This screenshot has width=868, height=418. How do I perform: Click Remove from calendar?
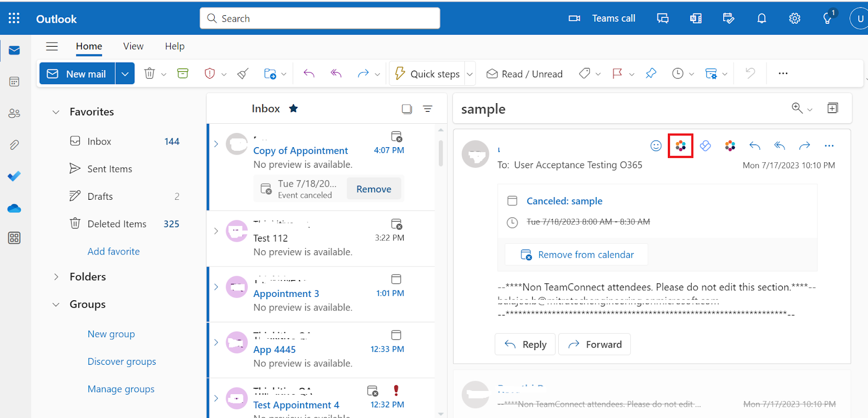click(577, 255)
